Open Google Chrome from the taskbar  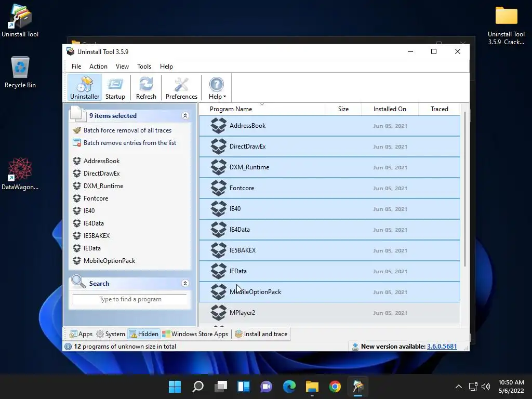coord(335,387)
